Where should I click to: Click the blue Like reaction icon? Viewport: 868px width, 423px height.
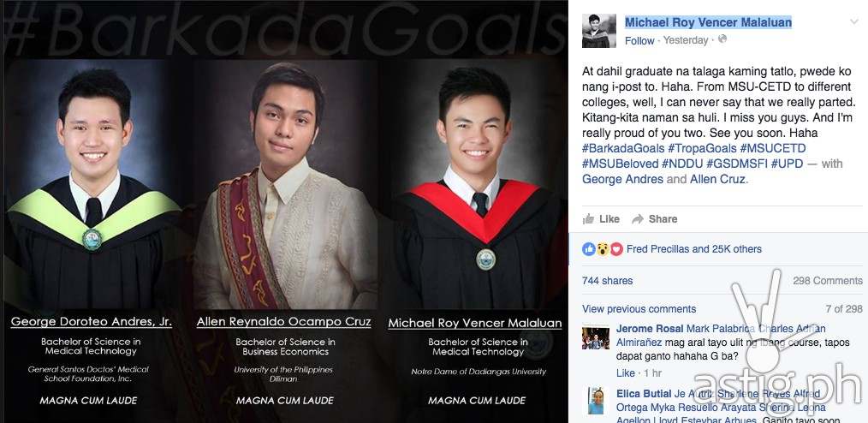tap(588, 249)
